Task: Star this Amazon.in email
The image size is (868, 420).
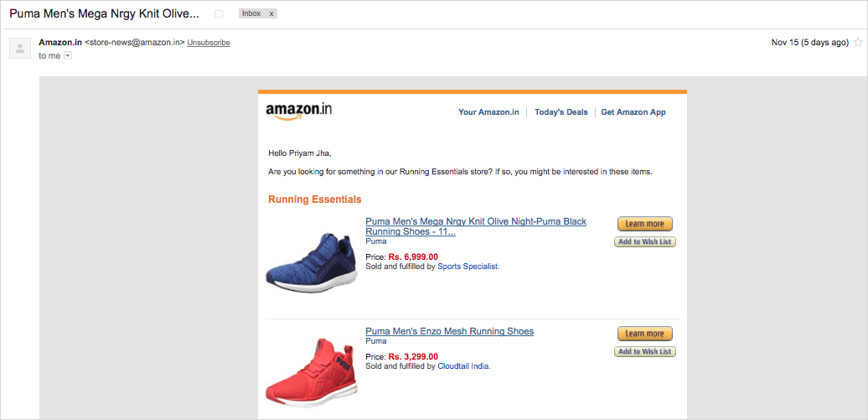Action: pos(858,43)
